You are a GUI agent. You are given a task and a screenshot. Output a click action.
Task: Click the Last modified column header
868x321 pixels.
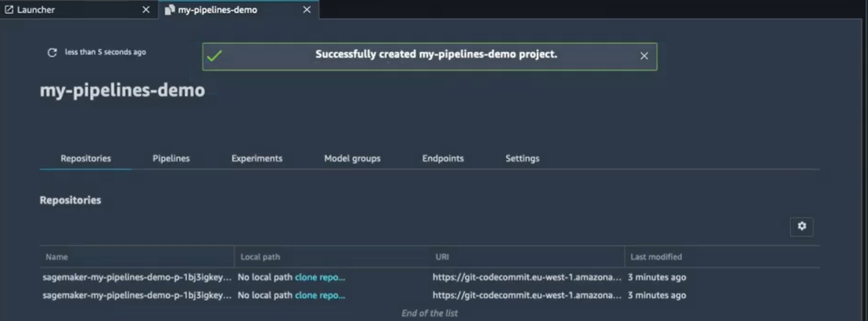pyautogui.click(x=656, y=257)
